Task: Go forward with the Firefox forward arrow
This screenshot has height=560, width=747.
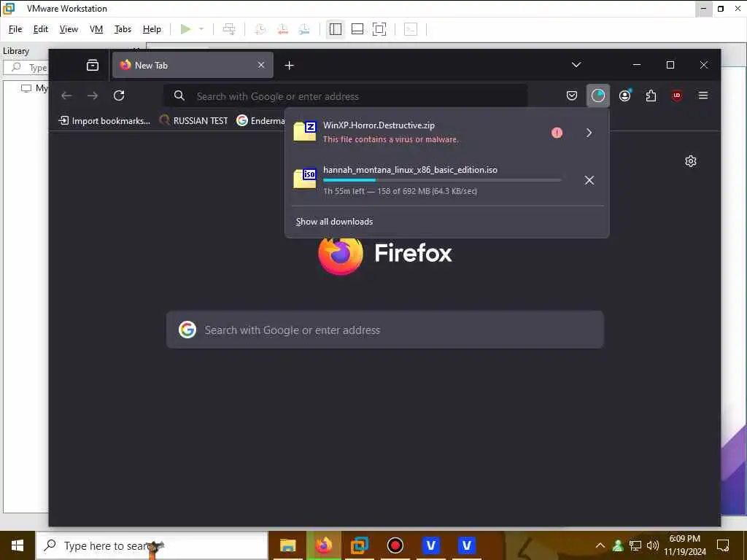Action: point(93,96)
